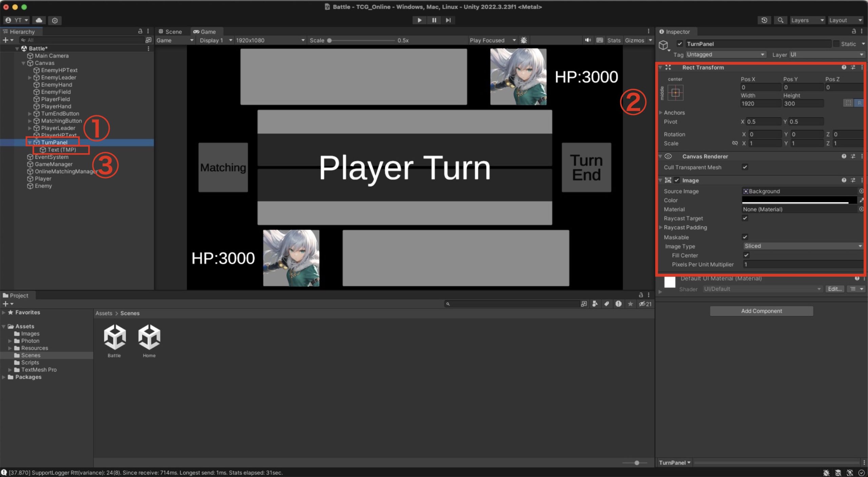Click the Add Component button
Screen dimensions: 868x477
[761, 311]
